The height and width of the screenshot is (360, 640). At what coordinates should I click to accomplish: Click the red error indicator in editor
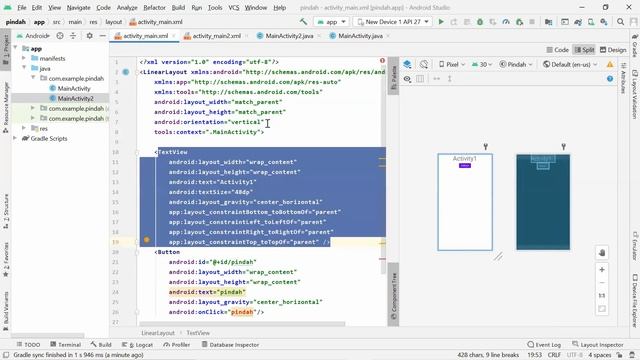pyautogui.click(x=382, y=61)
